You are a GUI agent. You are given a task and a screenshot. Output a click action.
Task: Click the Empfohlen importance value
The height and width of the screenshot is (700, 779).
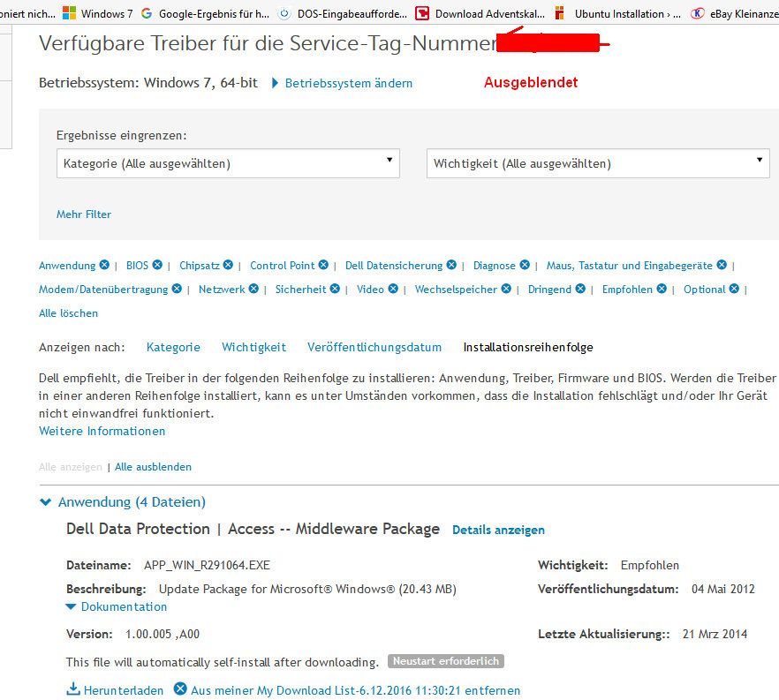pyautogui.click(x=650, y=565)
